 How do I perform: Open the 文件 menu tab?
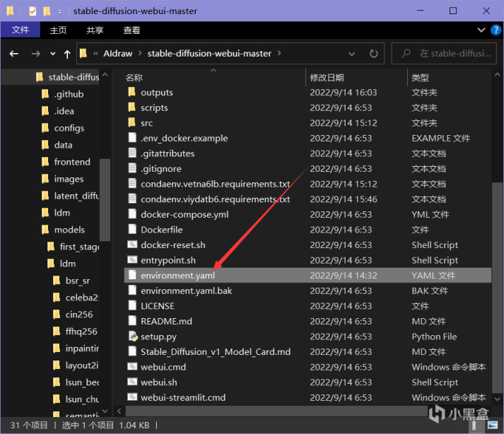(x=20, y=30)
